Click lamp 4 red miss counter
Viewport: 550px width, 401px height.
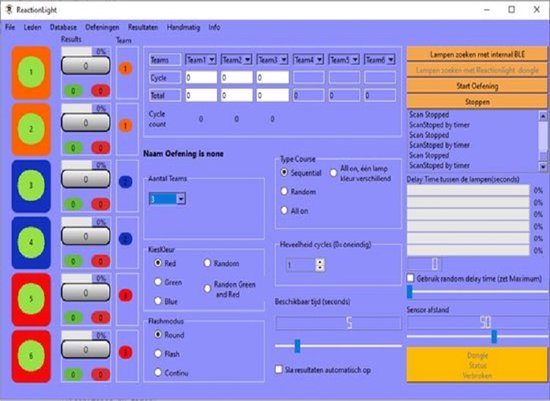(x=101, y=261)
